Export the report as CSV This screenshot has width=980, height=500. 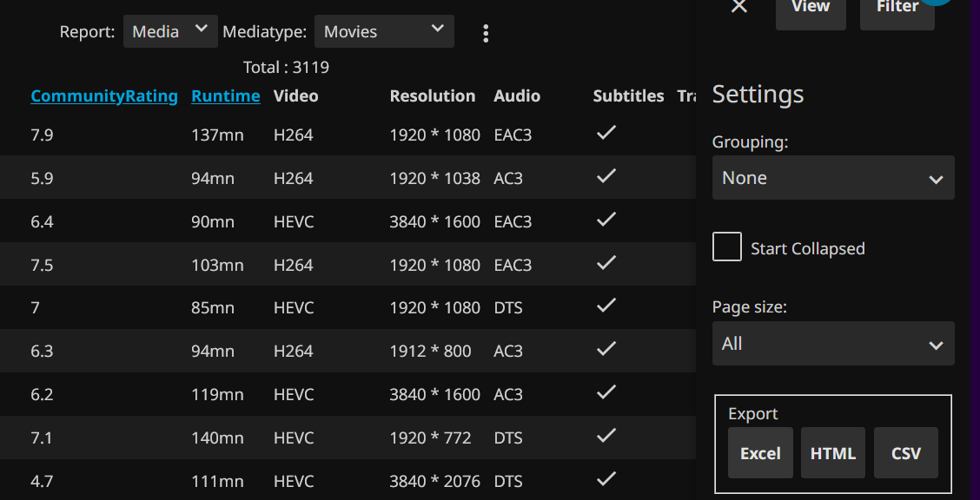[x=905, y=453]
